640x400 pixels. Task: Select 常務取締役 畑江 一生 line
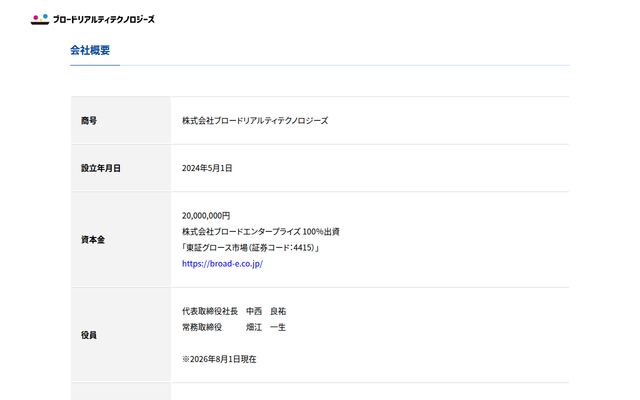pyautogui.click(x=234, y=327)
